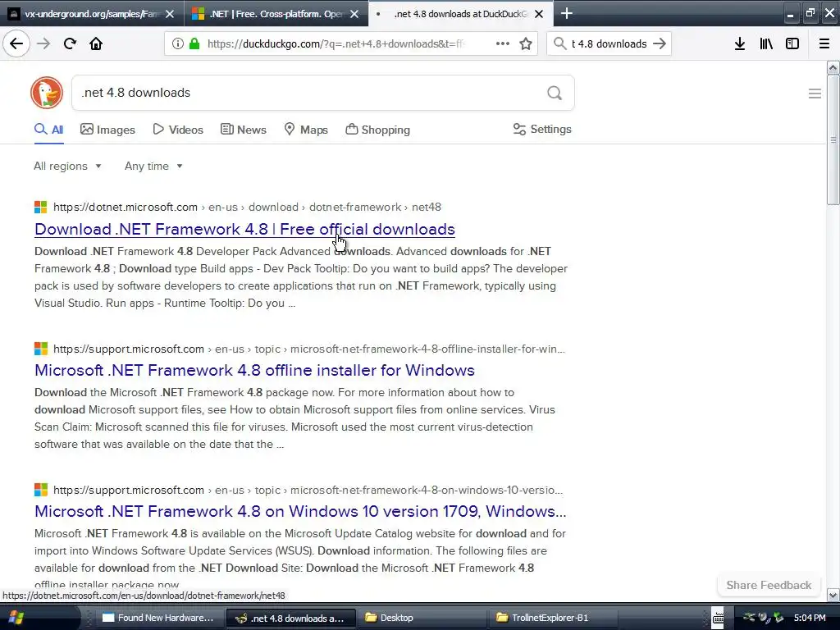The image size is (840, 630).
Task: Click the DuckDuckGo duck logo
Action: click(47, 93)
